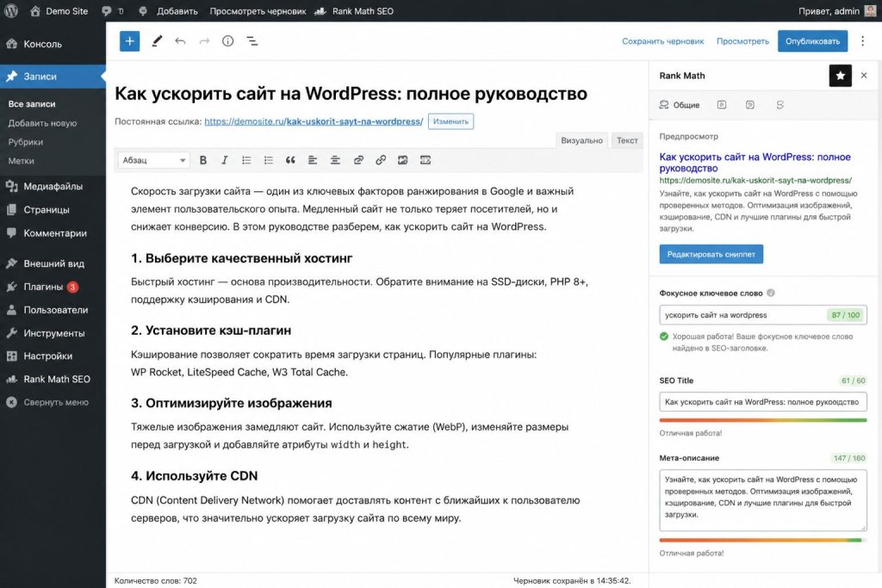Open Rank Math SEO in the sidebar
This screenshot has height=588, width=882.
[x=53, y=379]
